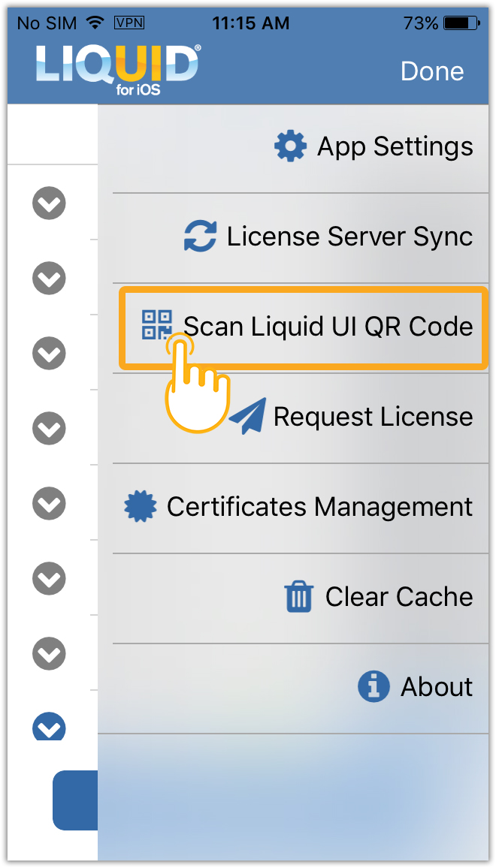Tap the Request License paper plane icon
496x868 pixels.
(247, 417)
